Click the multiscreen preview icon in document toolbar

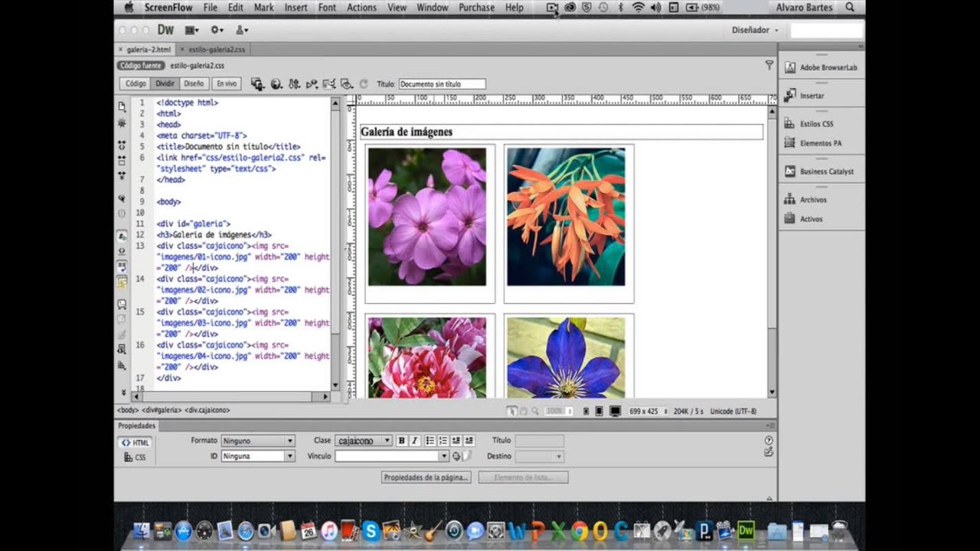pyautogui.click(x=257, y=84)
